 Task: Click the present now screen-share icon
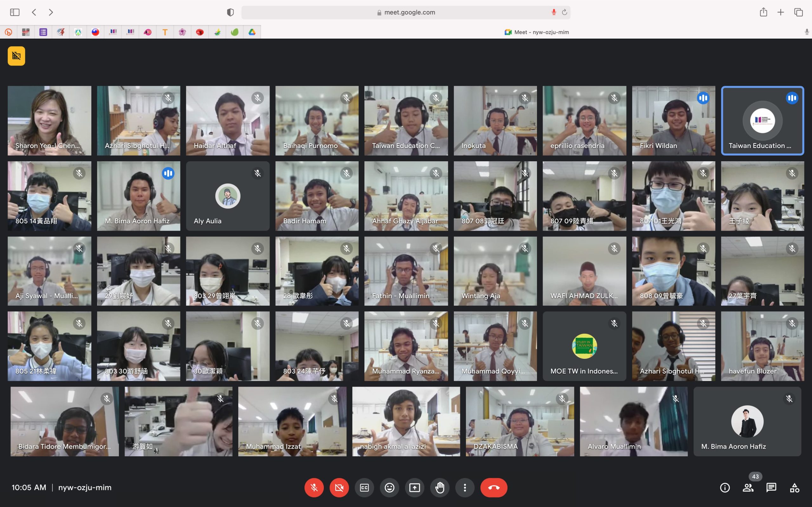(414, 488)
